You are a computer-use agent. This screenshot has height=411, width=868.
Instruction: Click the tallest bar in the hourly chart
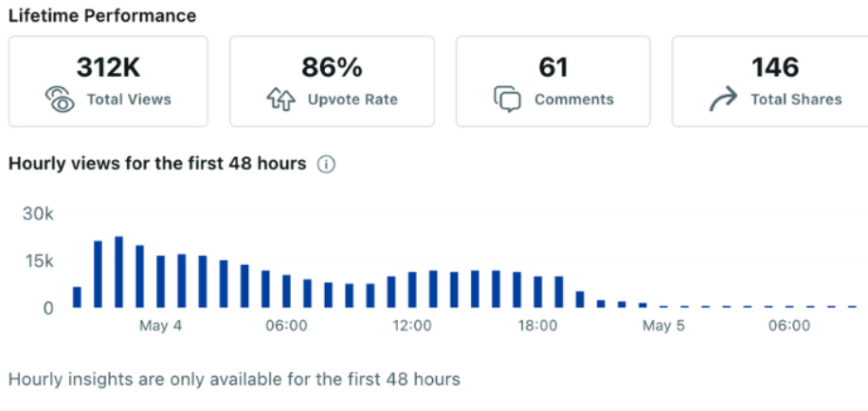pos(118,273)
